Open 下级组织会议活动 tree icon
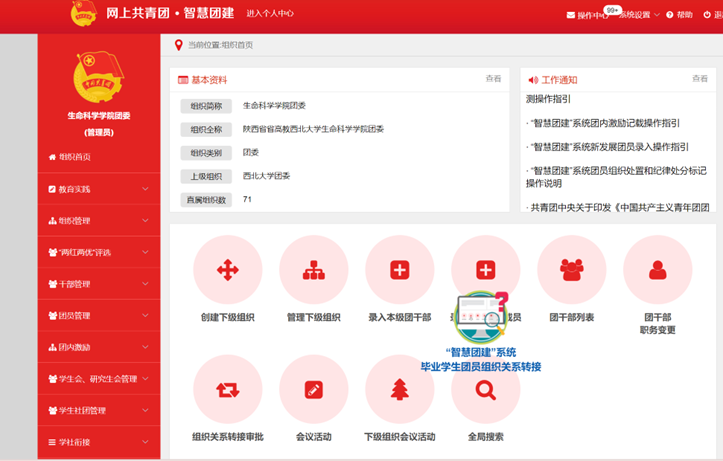 400,390
